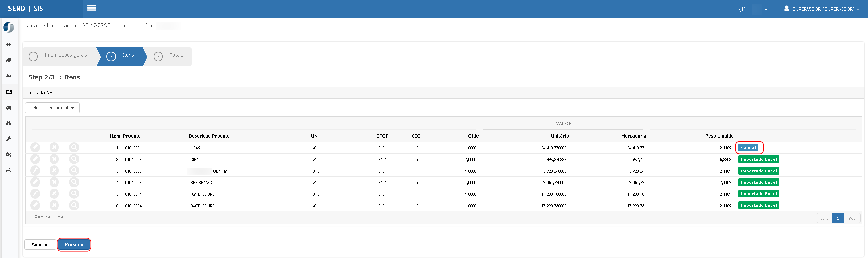The width and height of the screenshot is (868, 258).
Task: Select page 1 in pagination
Action: click(x=837, y=218)
